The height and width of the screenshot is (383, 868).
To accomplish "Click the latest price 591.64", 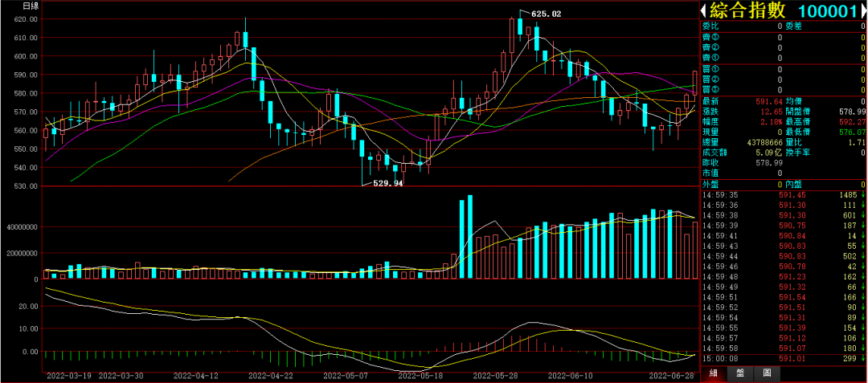I will coord(770,102).
